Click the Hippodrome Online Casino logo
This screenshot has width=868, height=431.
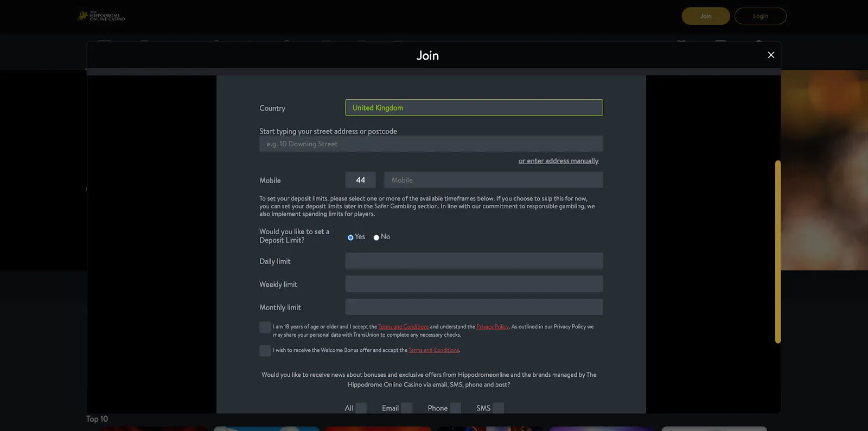pos(101,16)
